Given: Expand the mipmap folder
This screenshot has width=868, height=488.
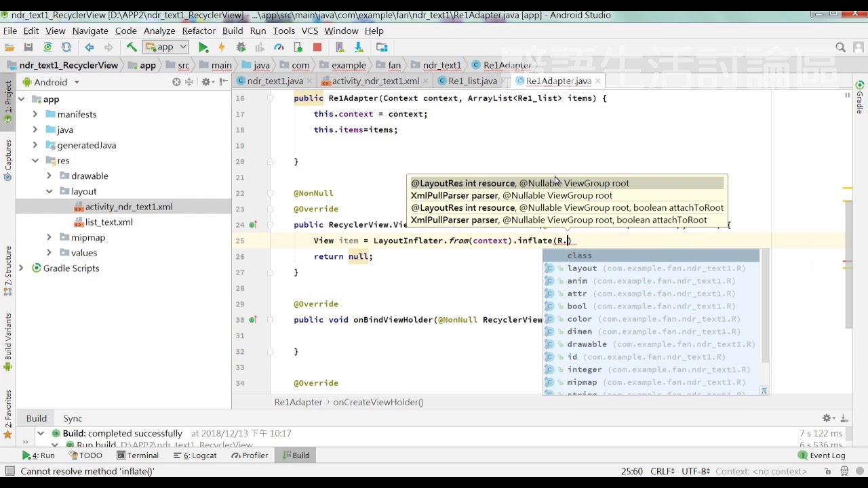Looking at the screenshot, I should point(49,237).
